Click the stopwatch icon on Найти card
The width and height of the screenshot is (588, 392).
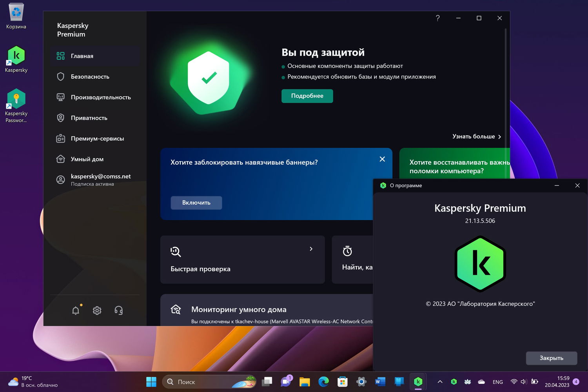click(347, 251)
